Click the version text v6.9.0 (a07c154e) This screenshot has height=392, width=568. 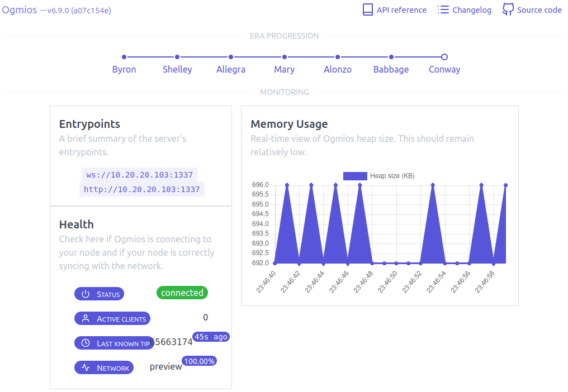pos(79,11)
